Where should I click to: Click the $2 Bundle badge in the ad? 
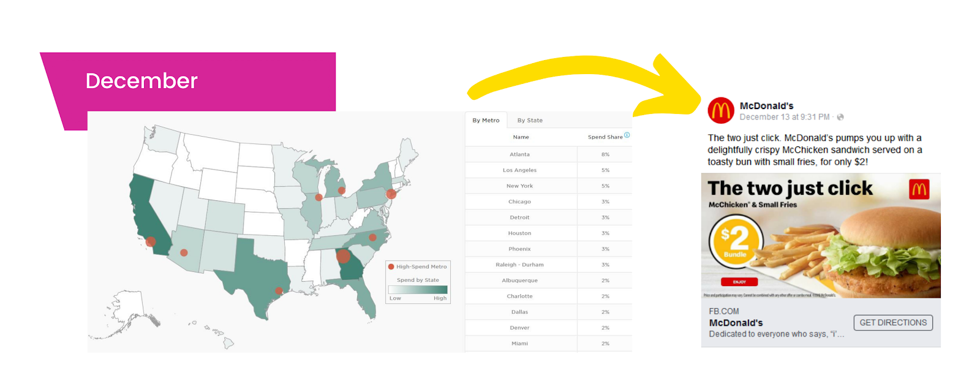click(735, 241)
